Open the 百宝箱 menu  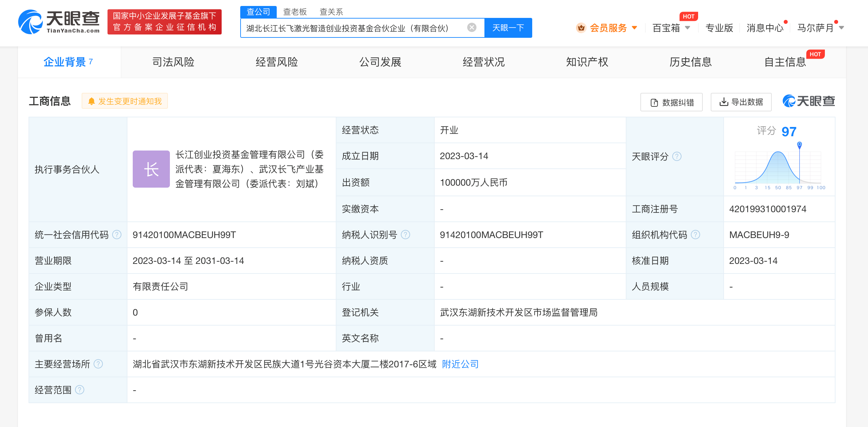[666, 28]
